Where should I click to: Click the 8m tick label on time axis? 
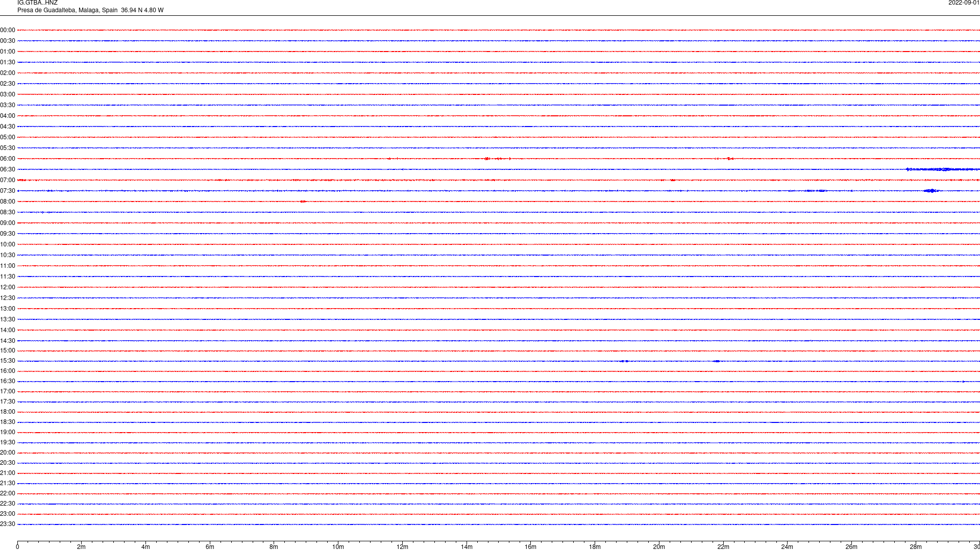point(274,547)
